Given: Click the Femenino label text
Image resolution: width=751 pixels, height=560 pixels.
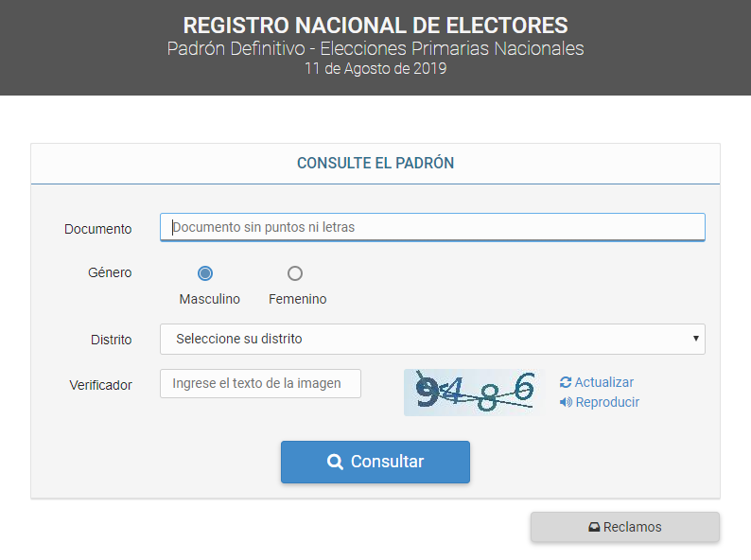Looking at the screenshot, I should point(297,299).
